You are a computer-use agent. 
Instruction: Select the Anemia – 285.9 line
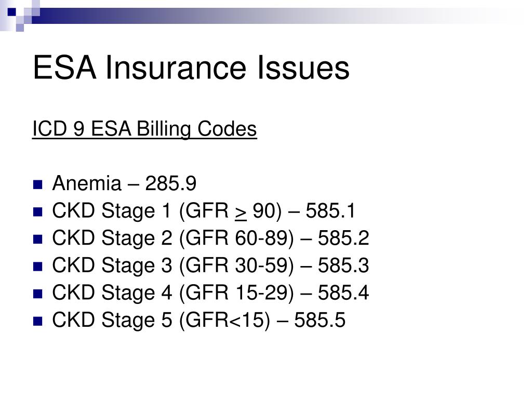[x=124, y=183]
